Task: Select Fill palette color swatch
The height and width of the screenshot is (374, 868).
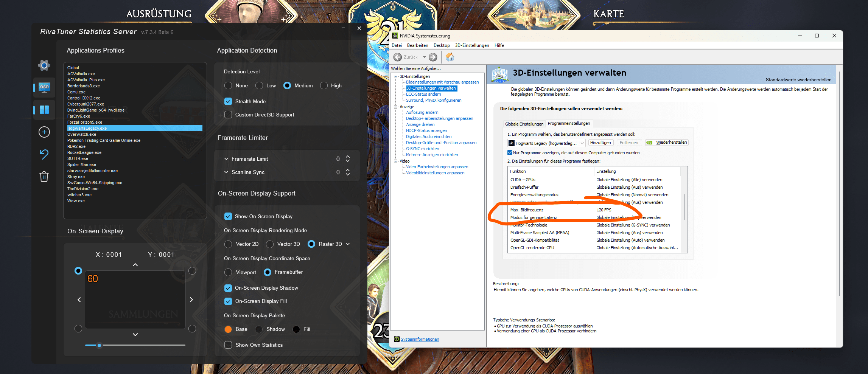Action: click(x=296, y=329)
